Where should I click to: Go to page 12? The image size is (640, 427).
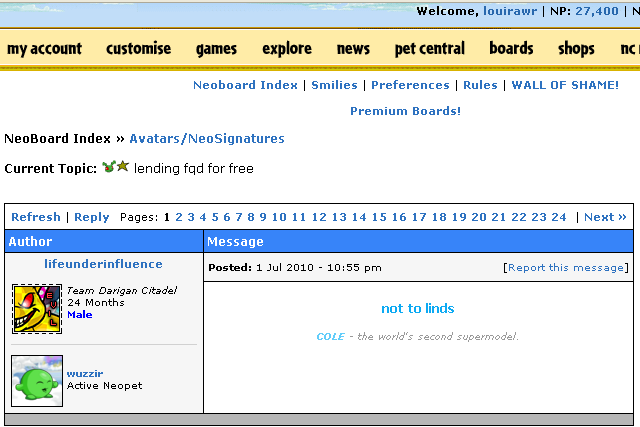pyautogui.click(x=319, y=217)
